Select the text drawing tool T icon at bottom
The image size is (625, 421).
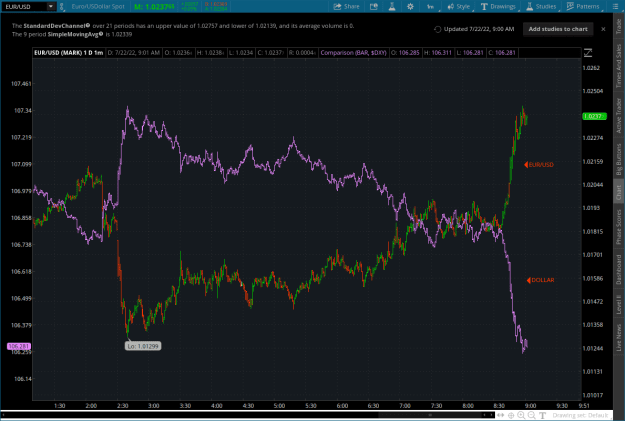click(x=542, y=415)
